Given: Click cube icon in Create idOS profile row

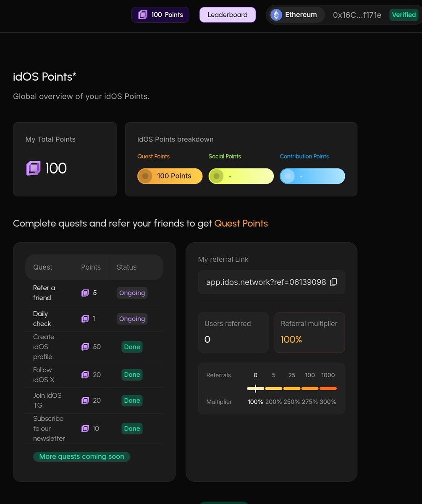Looking at the screenshot, I should coord(85,347).
